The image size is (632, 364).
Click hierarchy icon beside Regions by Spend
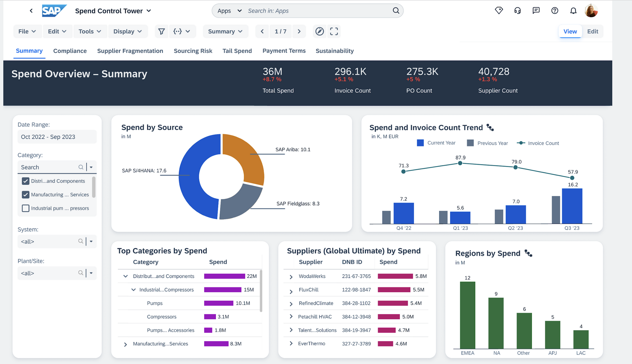coord(528,253)
